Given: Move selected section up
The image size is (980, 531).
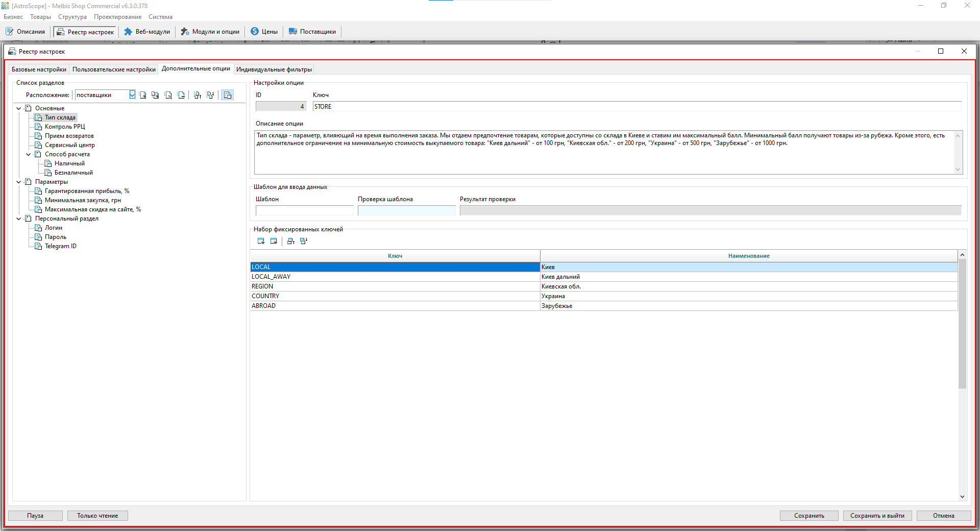Looking at the screenshot, I should [x=198, y=95].
